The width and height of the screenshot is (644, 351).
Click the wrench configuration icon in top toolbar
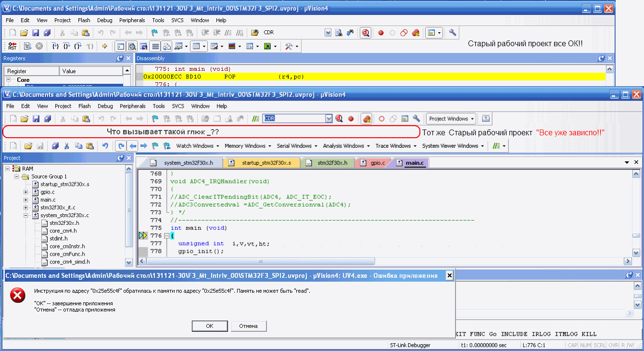pyautogui.click(x=453, y=33)
